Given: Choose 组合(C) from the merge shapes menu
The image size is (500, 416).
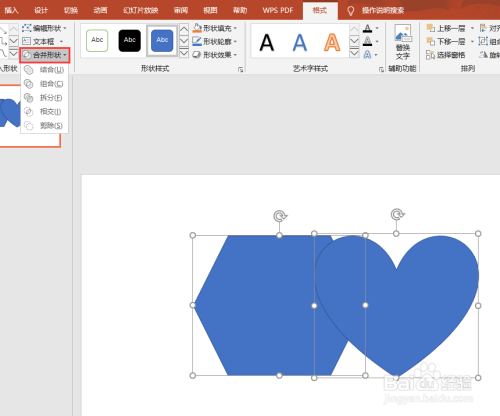Looking at the screenshot, I should [x=44, y=84].
